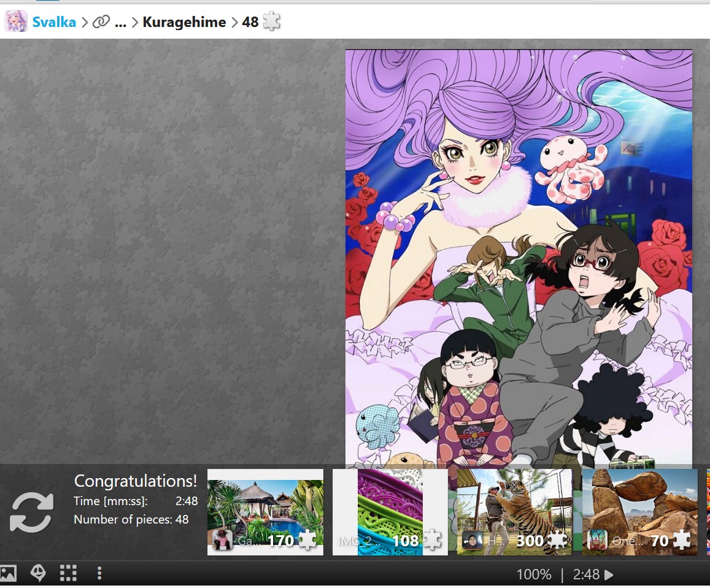This screenshot has height=588, width=710.
Task: Select the Number of pieces: 48 line
Action: (131, 519)
